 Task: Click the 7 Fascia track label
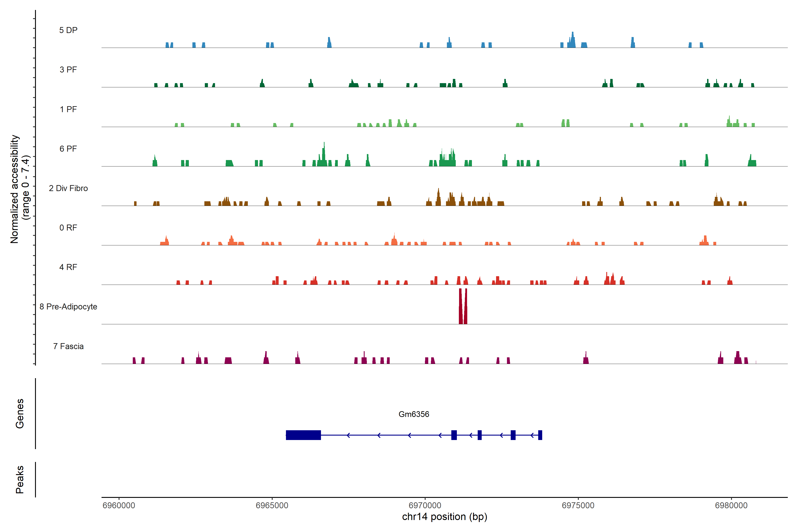pos(68,346)
